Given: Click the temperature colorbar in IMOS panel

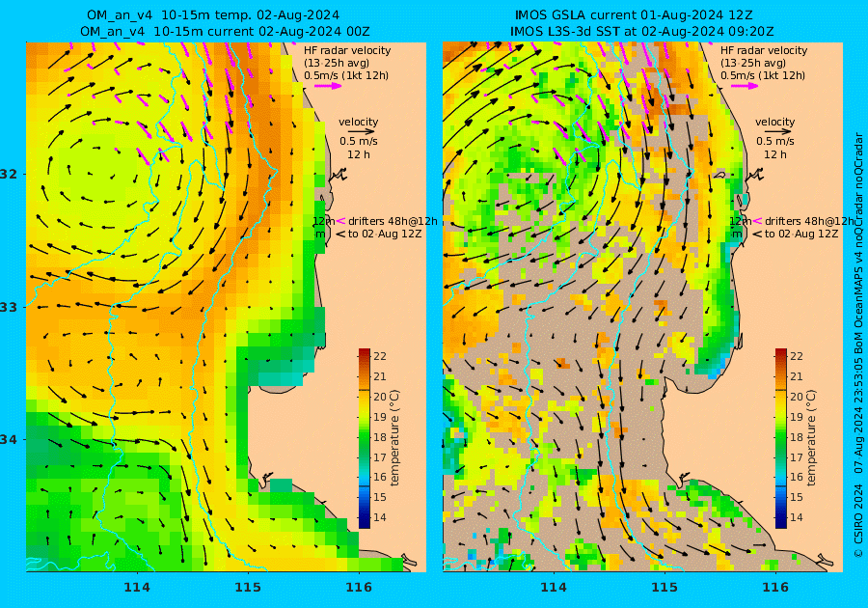Looking at the screenshot, I should click(x=780, y=438).
